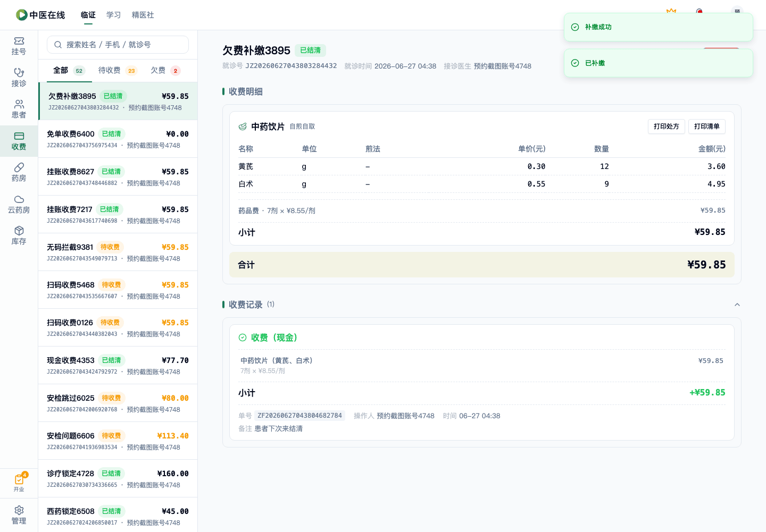Viewport: 766px width, 532px height.
Task: Click the 已补缴 toast check icon
Action: coord(575,63)
